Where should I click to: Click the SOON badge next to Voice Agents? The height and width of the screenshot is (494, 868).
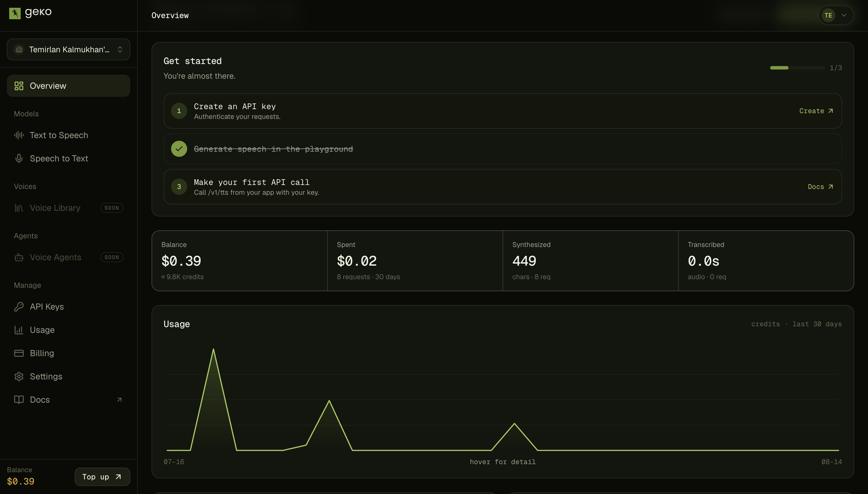click(x=112, y=257)
